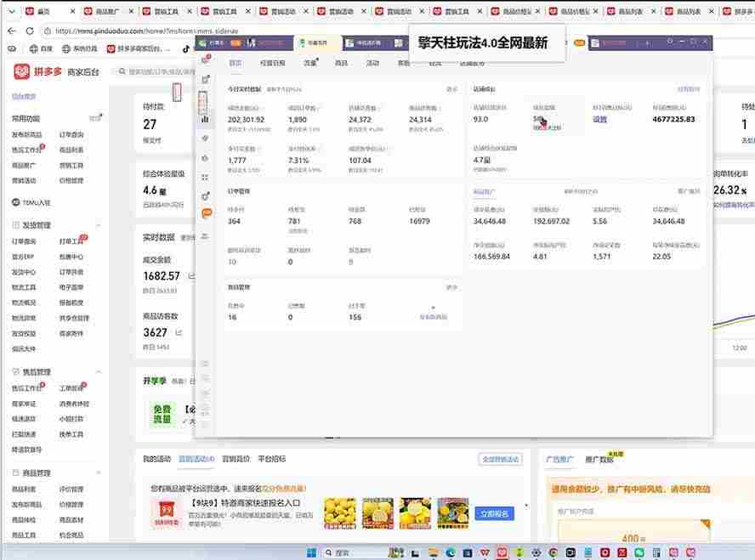Click the 售后管理 section icon
755x560 pixels.
(16, 371)
